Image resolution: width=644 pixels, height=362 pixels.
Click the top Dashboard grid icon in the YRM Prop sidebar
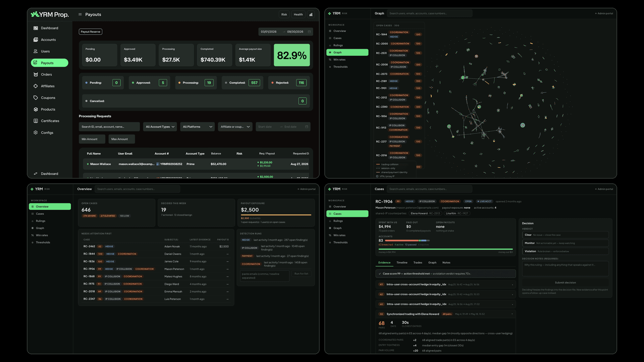pos(36,28)
